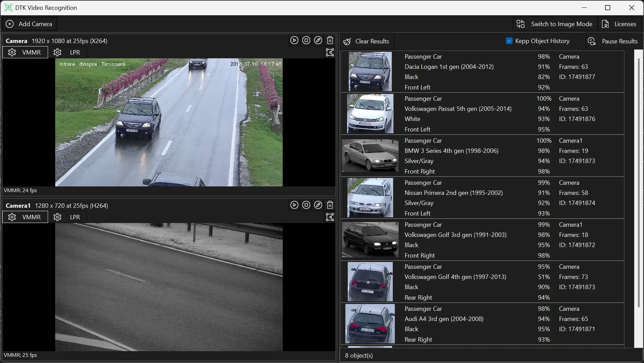The height and width of the screenshot is (363, 644).
Task: Pause Results updates
Action: [613, 41]
